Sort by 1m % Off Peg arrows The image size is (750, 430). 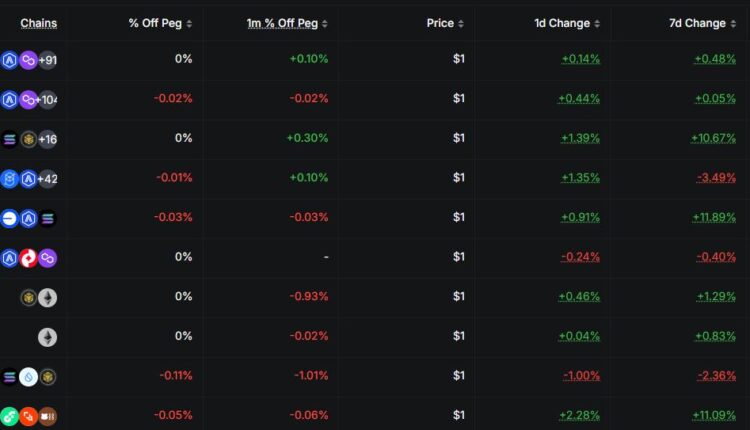coord(325,23)
